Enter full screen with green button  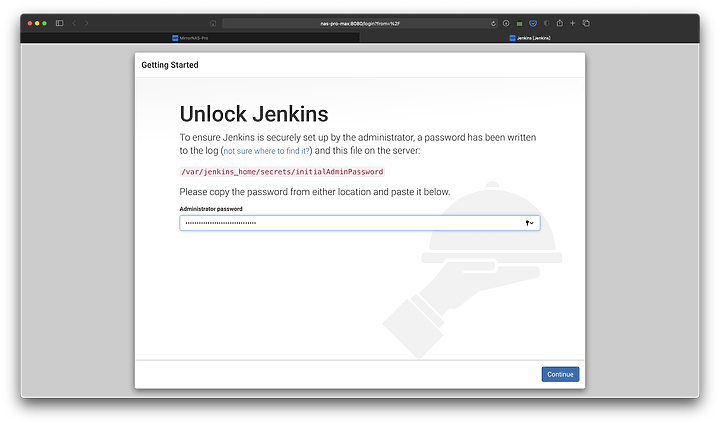pyautogui.click(x=45, y=23)
